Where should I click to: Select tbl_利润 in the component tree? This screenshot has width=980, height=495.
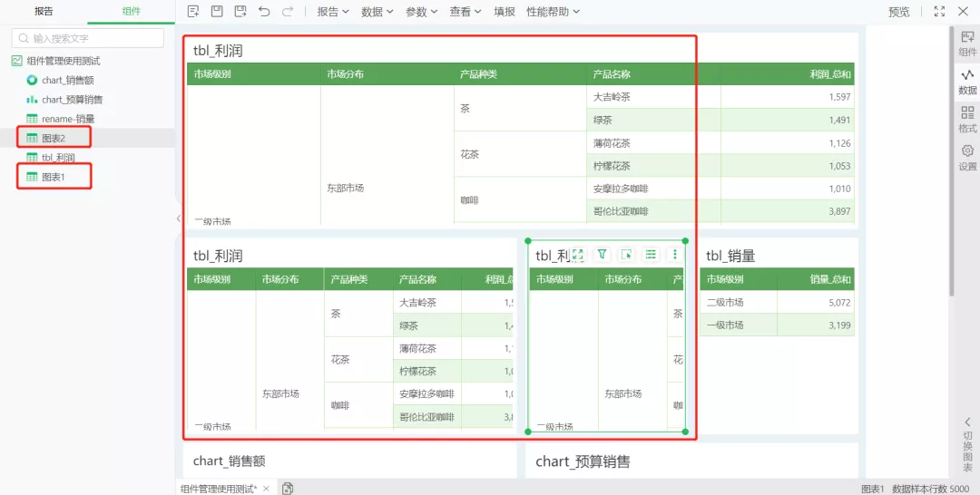58,158
